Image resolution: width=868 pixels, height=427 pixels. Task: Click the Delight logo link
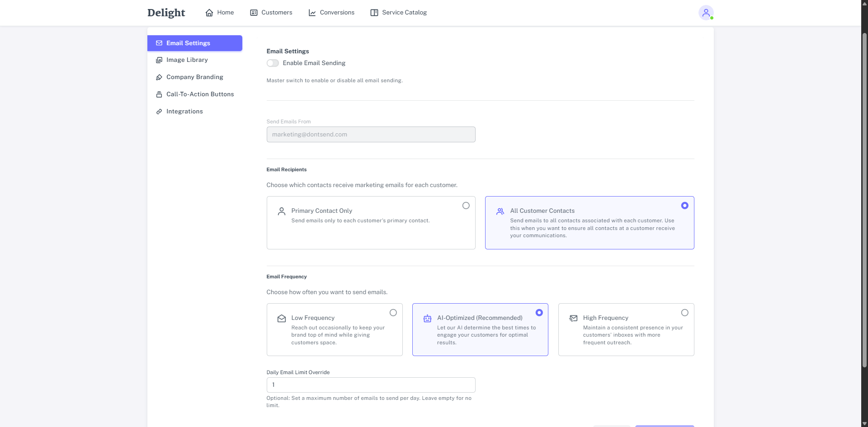point(166,13)
